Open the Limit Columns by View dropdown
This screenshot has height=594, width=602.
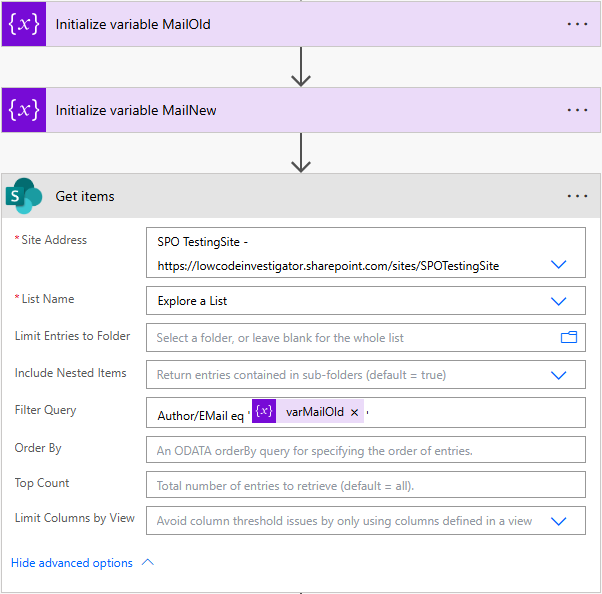tap(559, 521)
